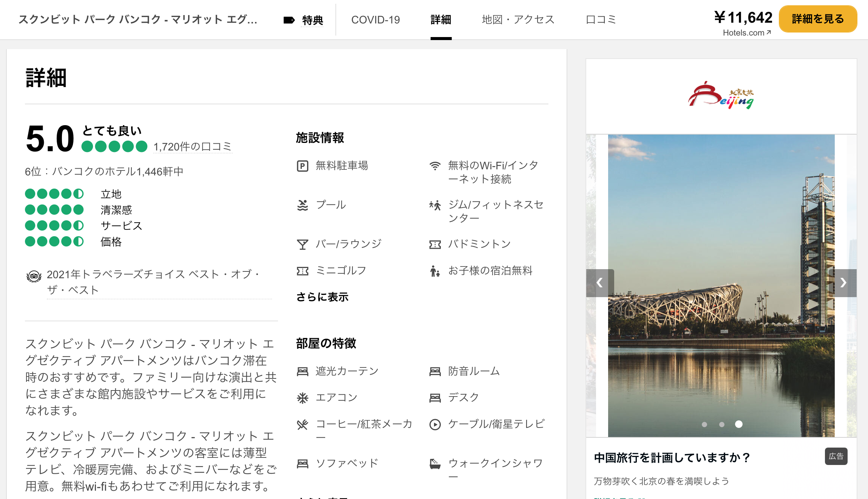Viewport: 868px width, 499px height.
Task: Select the 2021 Travelers' Choice owl badge
Action: pyautogui.click(x=34, y=277)
